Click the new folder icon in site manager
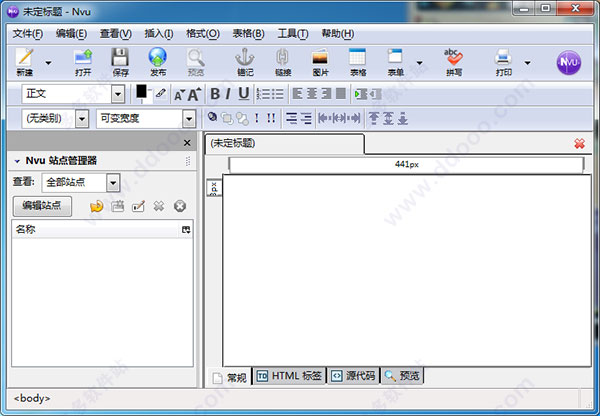 [x=117, y=207]
